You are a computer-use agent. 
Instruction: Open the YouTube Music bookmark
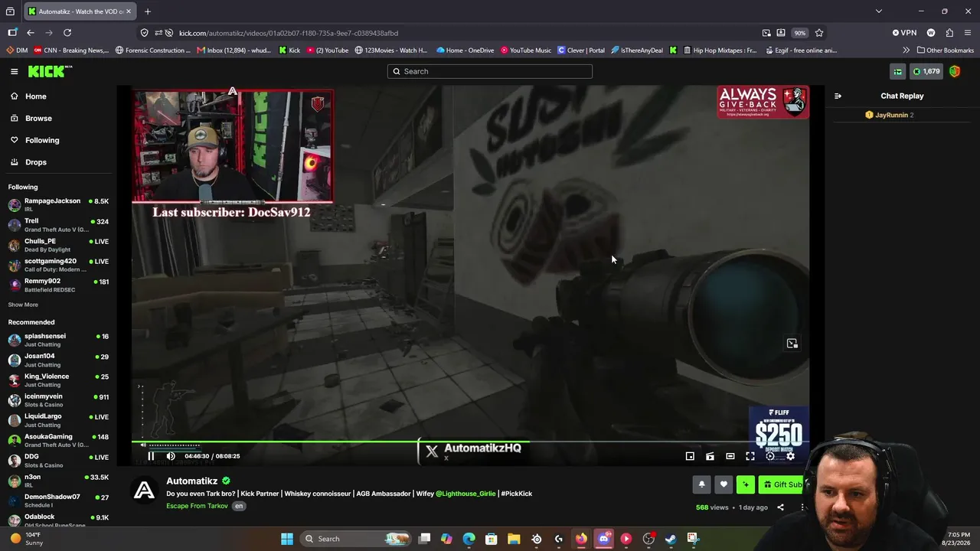[526, 51]
